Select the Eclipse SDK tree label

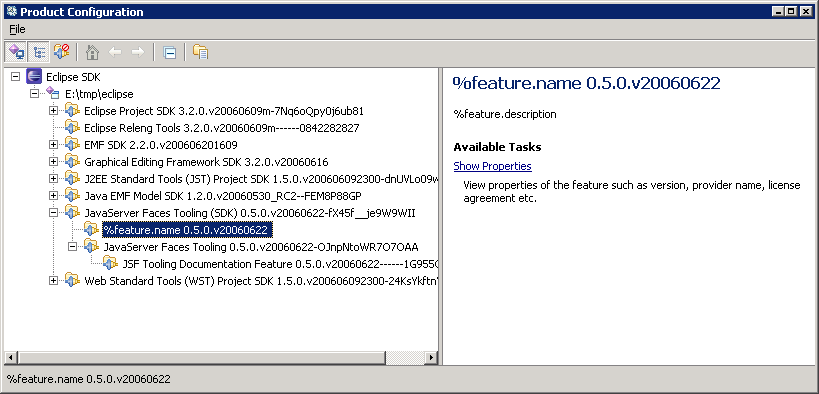click(73, 77)
